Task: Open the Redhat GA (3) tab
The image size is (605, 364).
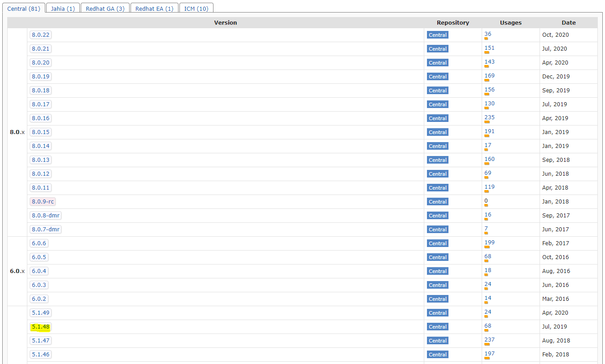Action: point(105,8)
